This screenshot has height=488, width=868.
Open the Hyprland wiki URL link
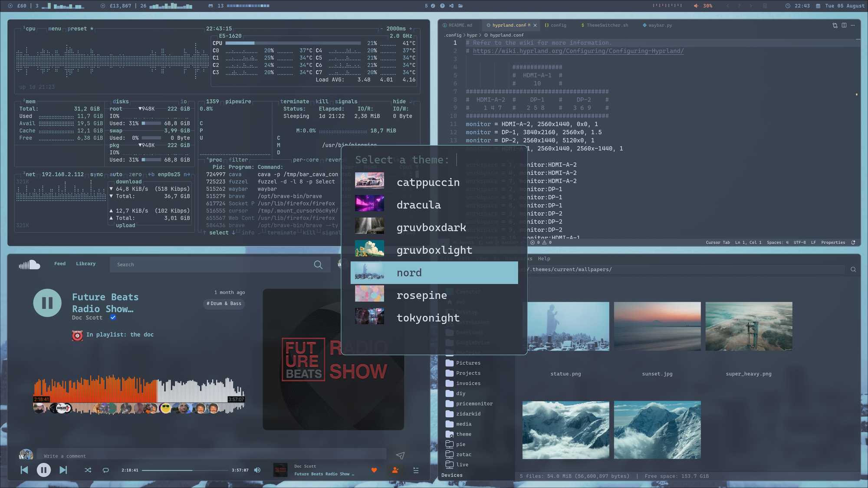[x=578, y=51]
